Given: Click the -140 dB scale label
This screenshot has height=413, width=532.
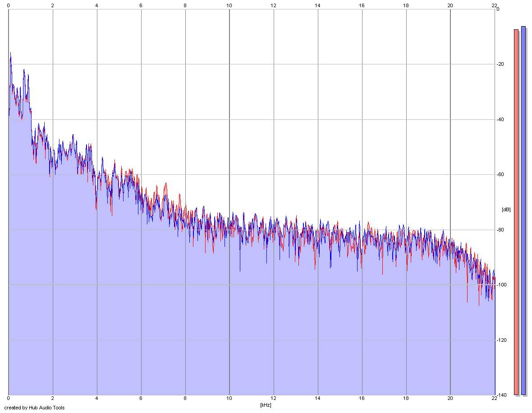Looking at the screenshot, I should tap(501, 395).
